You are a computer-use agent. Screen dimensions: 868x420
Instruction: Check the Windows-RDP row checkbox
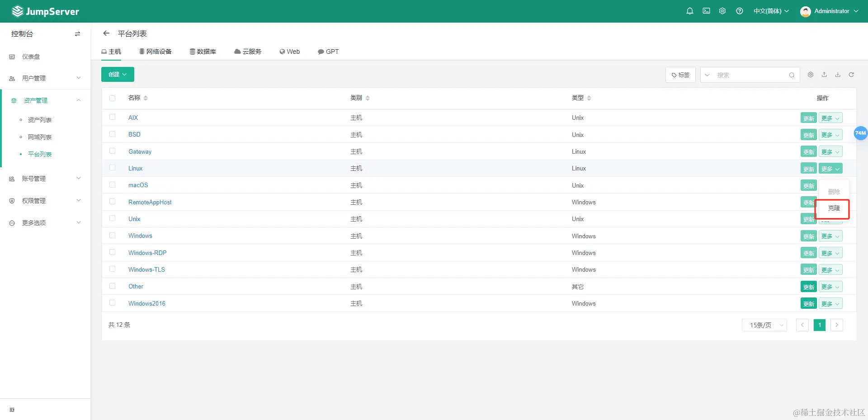pos(113,252)
